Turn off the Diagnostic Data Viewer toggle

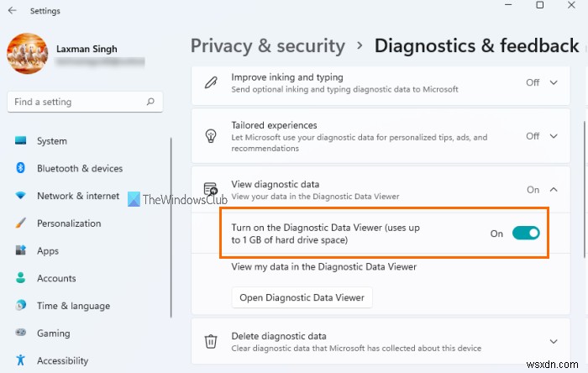526,234
